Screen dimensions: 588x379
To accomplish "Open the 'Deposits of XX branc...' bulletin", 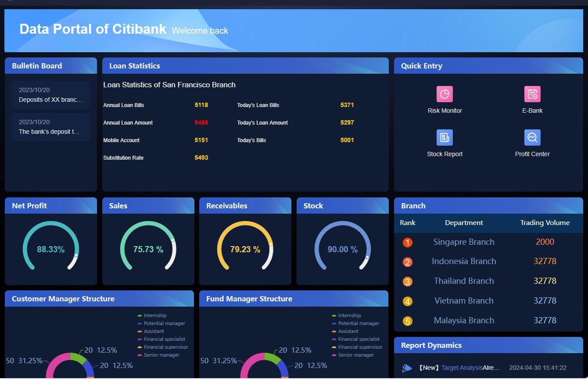I will [x=51, y=95].
